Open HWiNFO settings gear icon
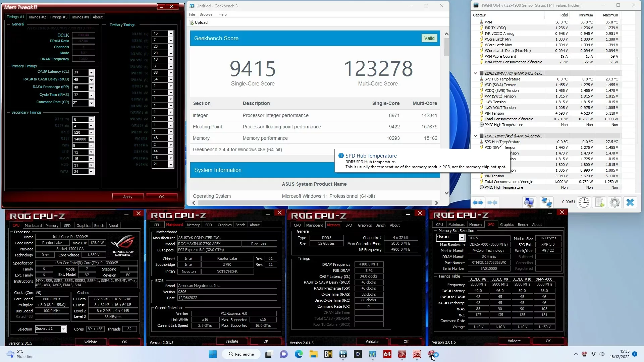 (x=614, y=202)
